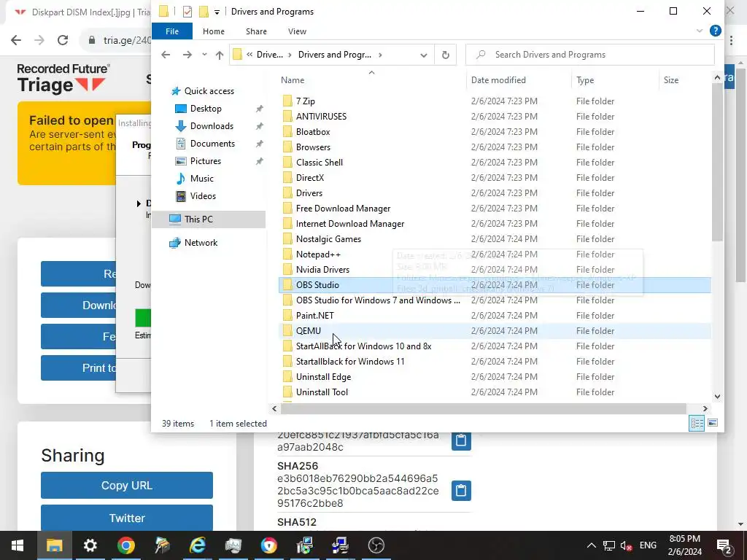This screenshot has height=560, width=747.
Task: Open OBS Studio from taskbar
Action: [x=376, y=545]
